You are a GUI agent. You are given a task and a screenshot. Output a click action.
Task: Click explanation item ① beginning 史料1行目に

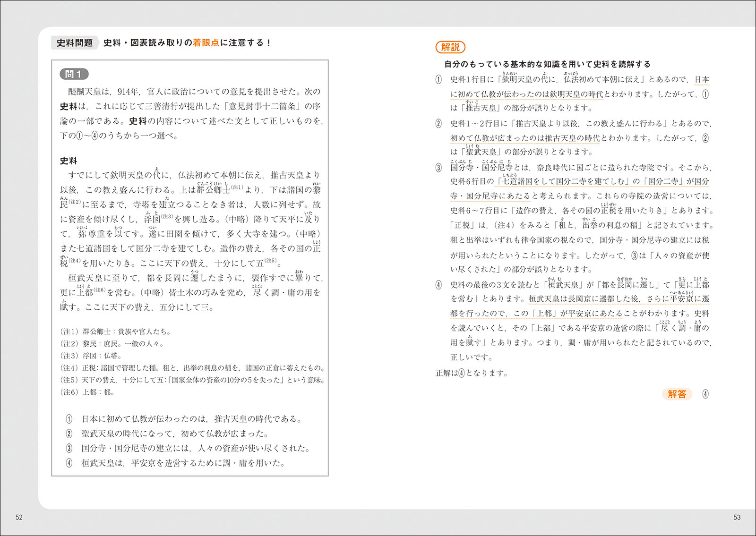[x=573, y=79]
